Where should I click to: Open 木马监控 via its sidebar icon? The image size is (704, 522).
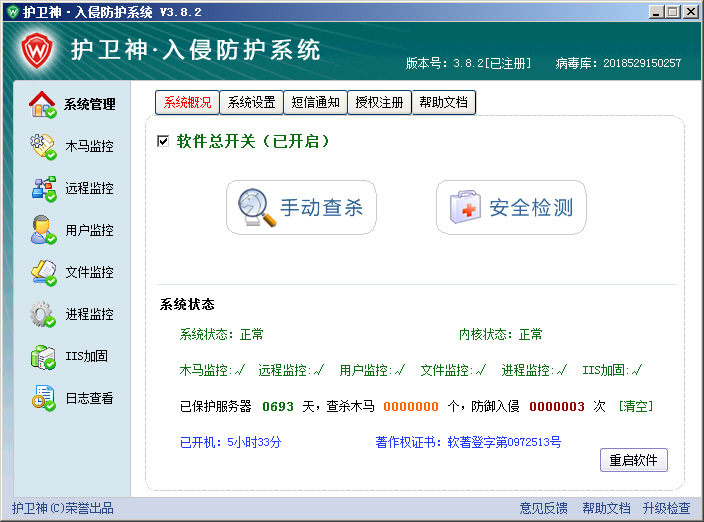coord(43,146)
